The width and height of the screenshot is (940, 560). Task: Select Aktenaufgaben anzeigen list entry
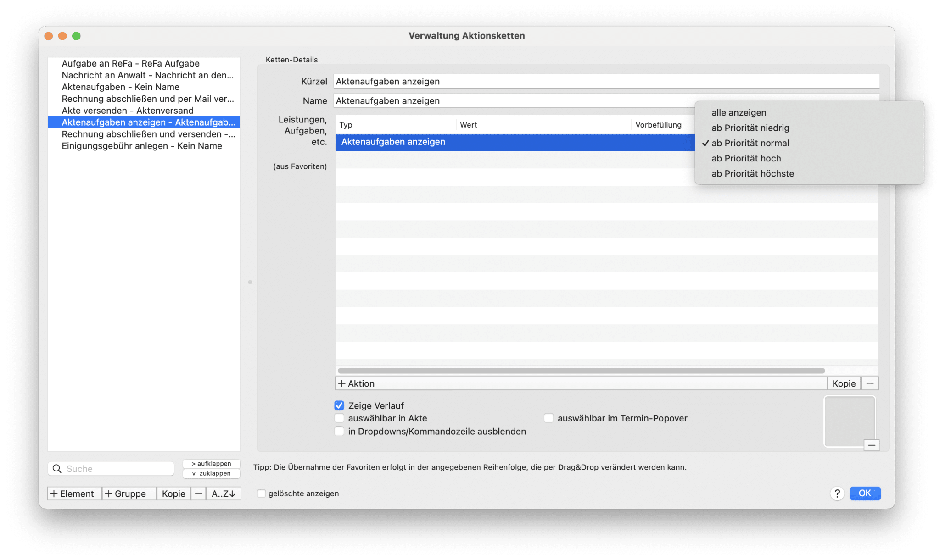point(144,122)
